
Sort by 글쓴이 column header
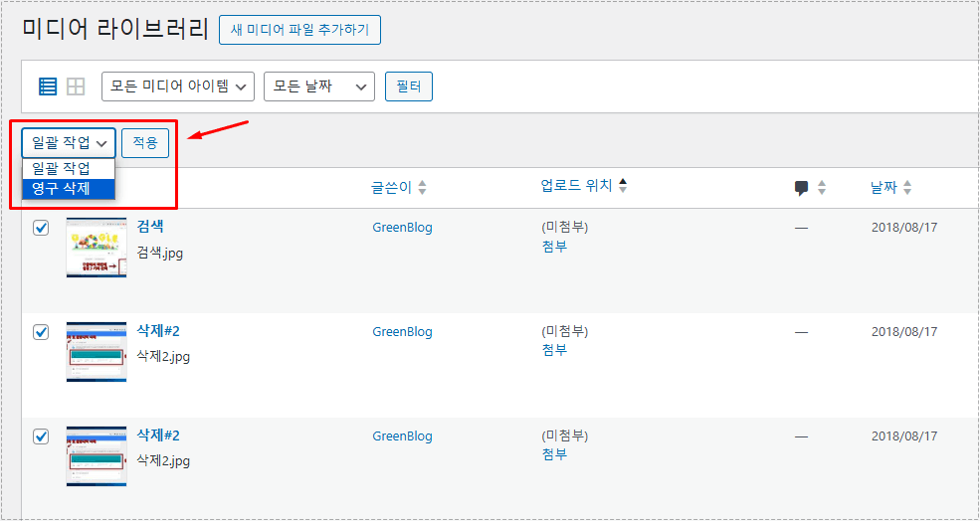[x=399, y=187]
